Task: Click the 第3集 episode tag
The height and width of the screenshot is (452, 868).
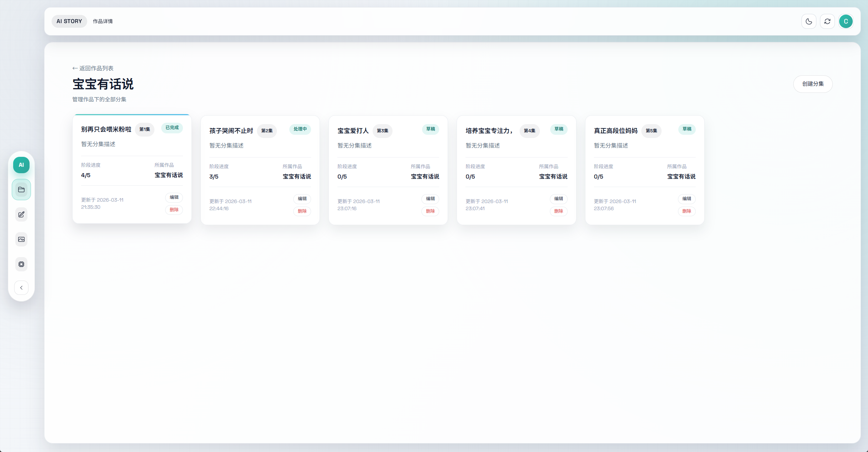Action: pos(383,131)
